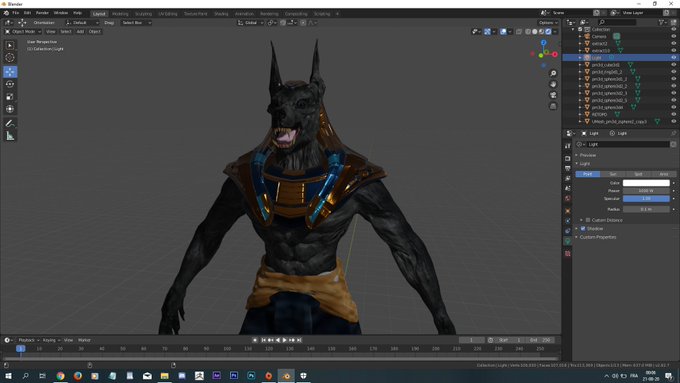Click the outliner filter funnel icon
The height and width of the screenshot is (383, 680).
(662, 22)
